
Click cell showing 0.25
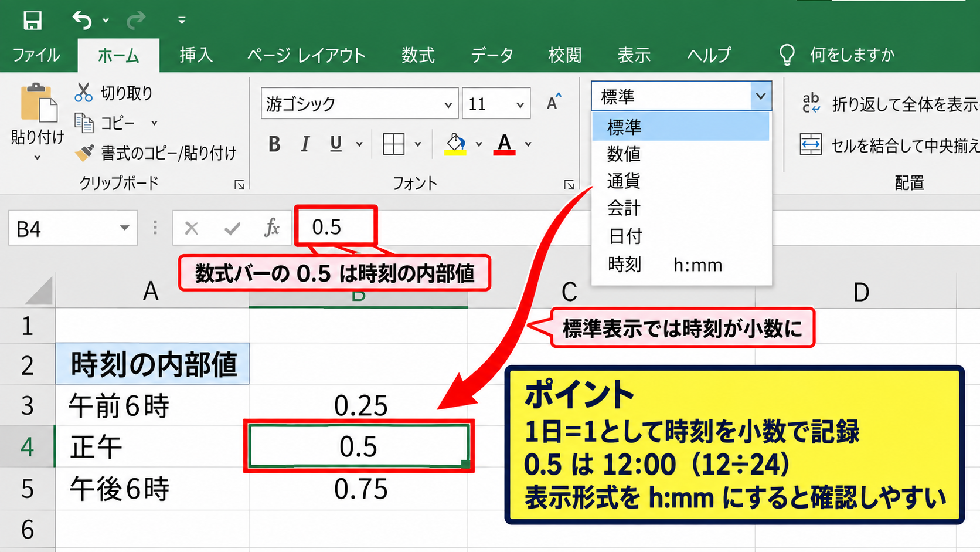tap(359, 405)
